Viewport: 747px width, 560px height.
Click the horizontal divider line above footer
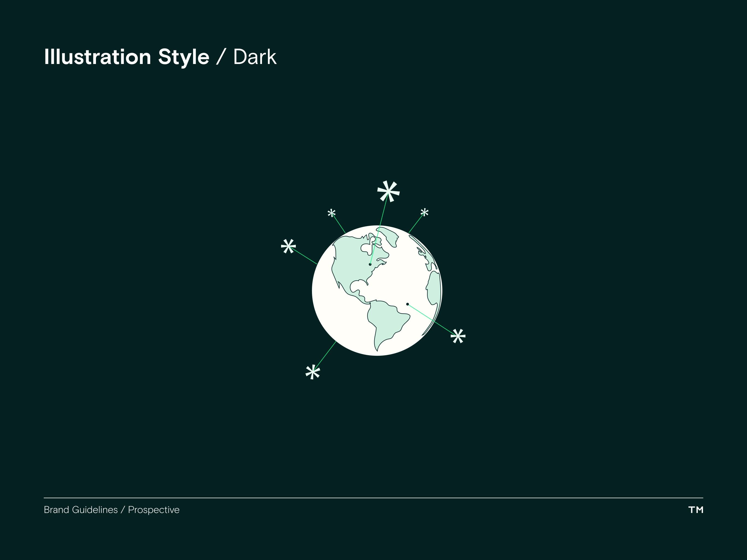point(373,498)
